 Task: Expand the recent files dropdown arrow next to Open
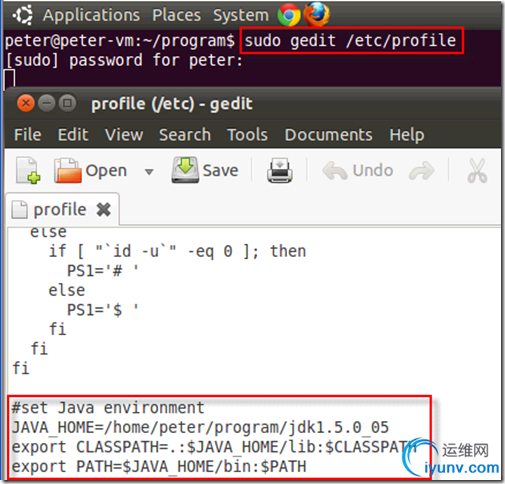pos(149,172)
